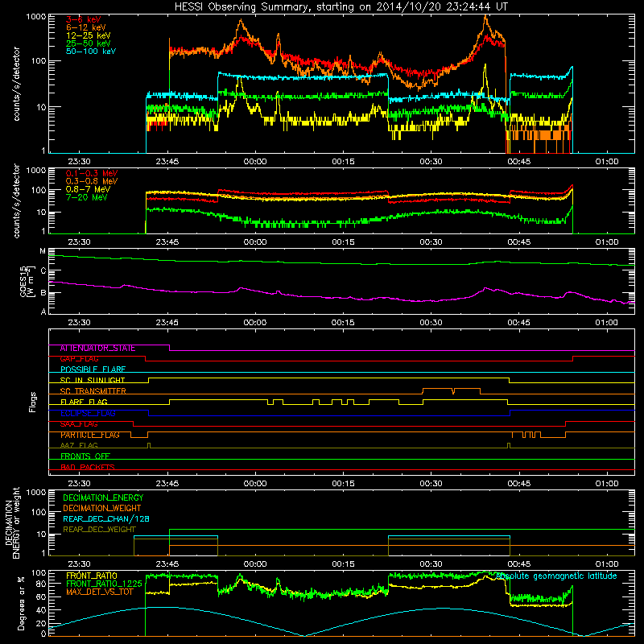Click the REAR_DEC_WEIGHT legend label
The width and height of the screenshot is (644, 644).
[99, 530]
